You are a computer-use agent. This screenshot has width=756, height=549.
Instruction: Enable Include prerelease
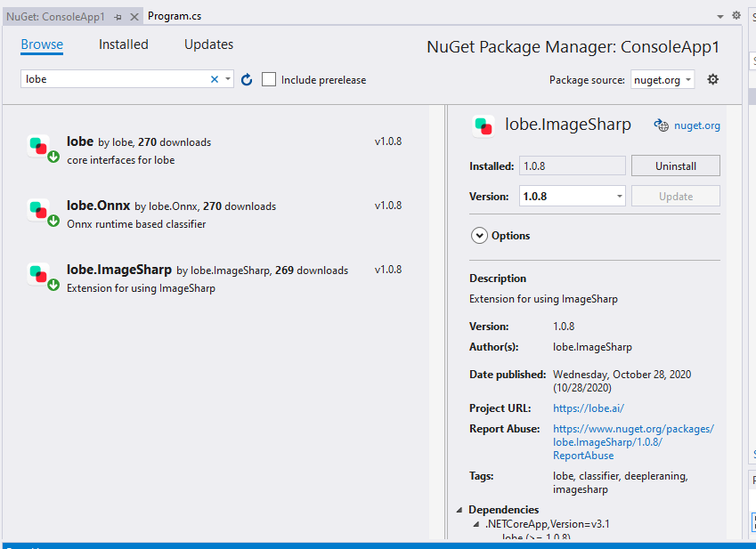[269, 79]
